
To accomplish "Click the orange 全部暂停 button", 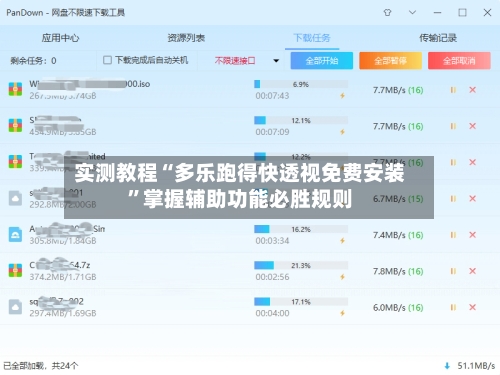I will (390, 61).
